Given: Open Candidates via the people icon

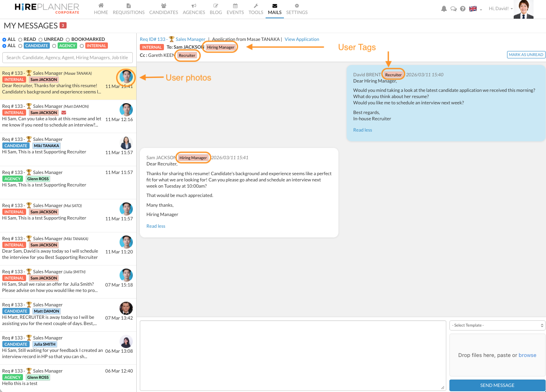Looking at the screenshot, I should [x=164, y=6].
